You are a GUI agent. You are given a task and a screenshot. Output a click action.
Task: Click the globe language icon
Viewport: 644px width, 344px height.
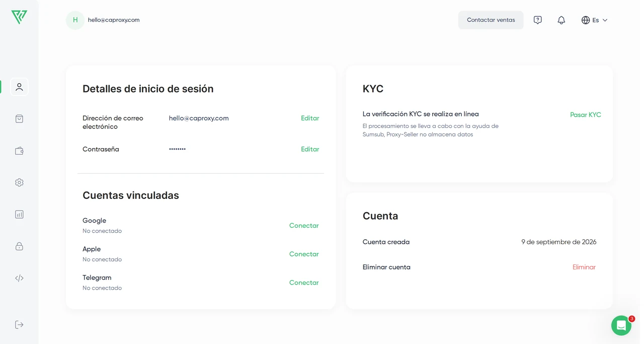click(586, 20)
